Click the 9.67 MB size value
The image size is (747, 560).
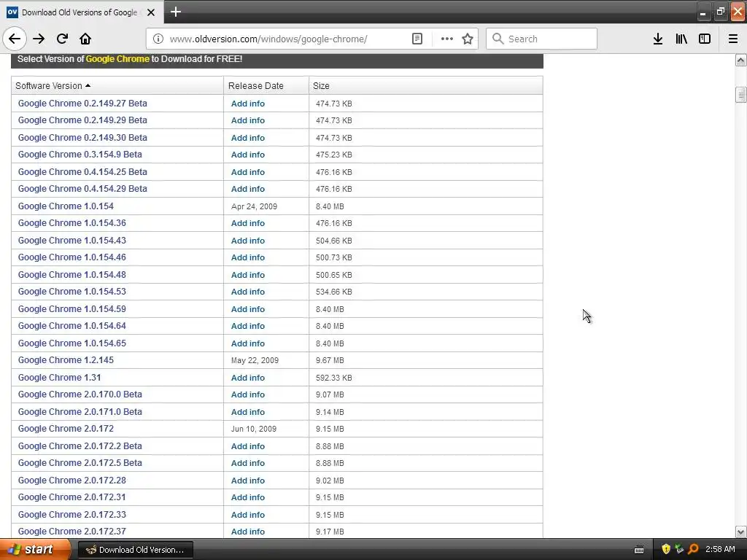pos(330,360)
